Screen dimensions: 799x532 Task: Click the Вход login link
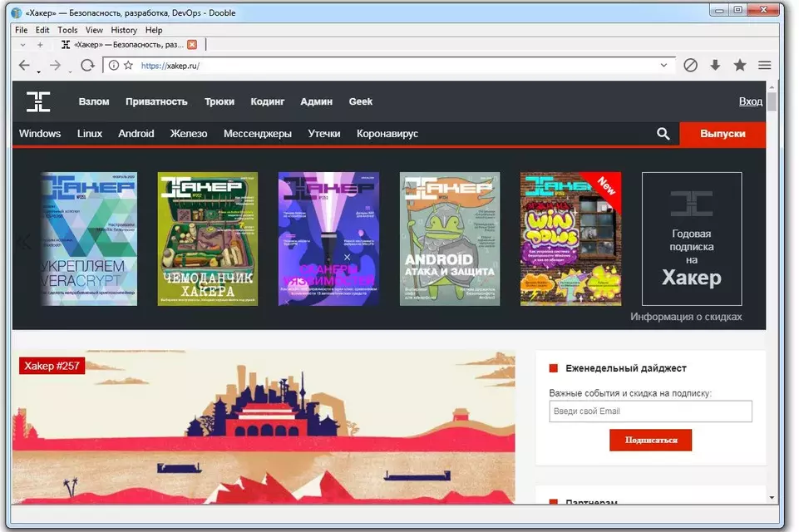coord(751,101)
